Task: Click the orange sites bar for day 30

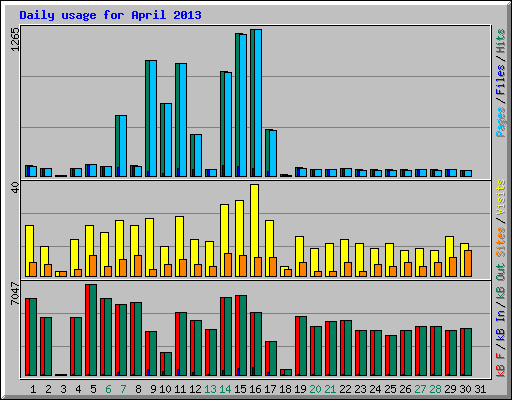Action: pyautogui.click(x=468, y=263)
